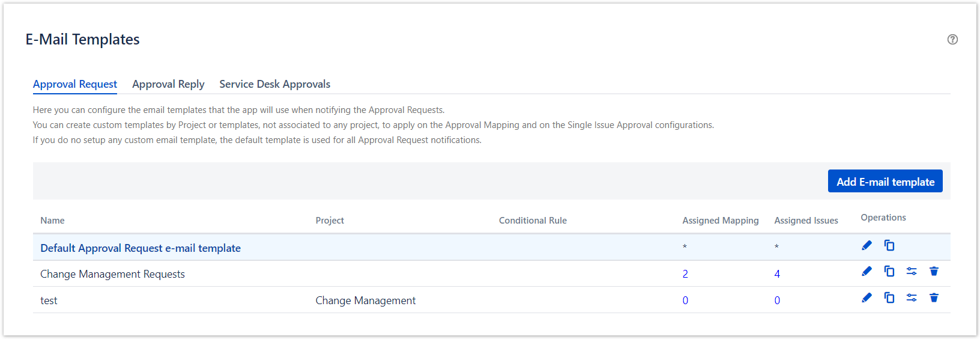
Task: Open configuration sliders for Change Management Requests
Action: 912,272
